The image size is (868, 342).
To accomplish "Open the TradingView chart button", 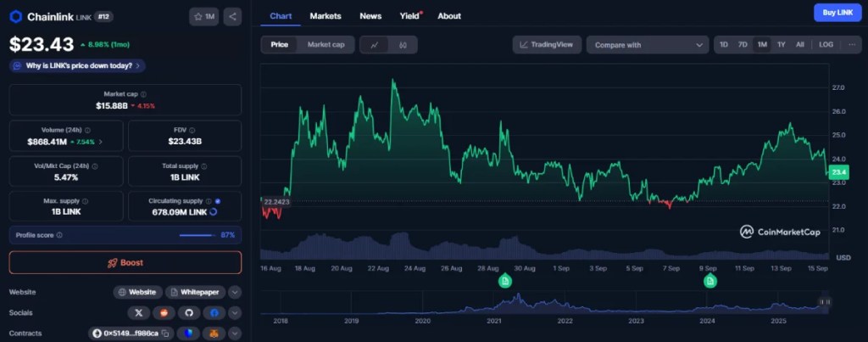I will click(x=547, y=45).
